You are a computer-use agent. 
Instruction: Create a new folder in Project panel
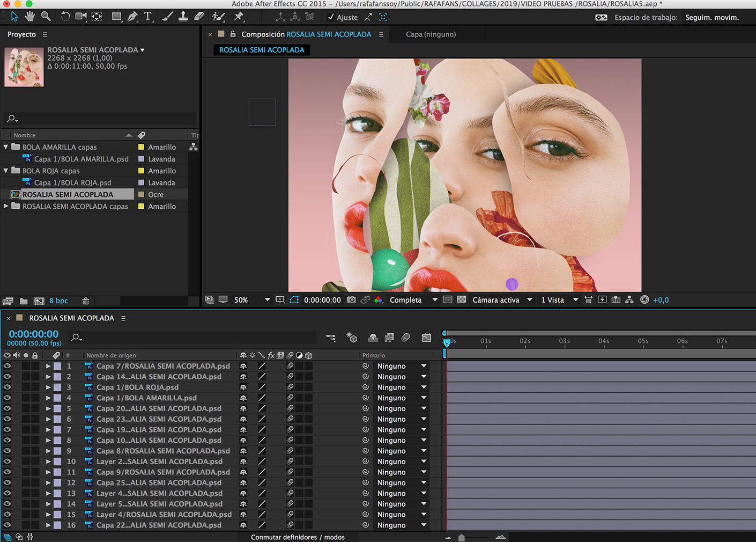coord(24,301)
